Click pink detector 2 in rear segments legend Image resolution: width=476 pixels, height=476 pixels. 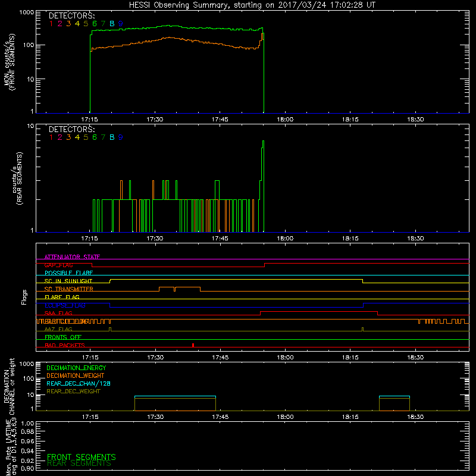[x=60, y=137]
